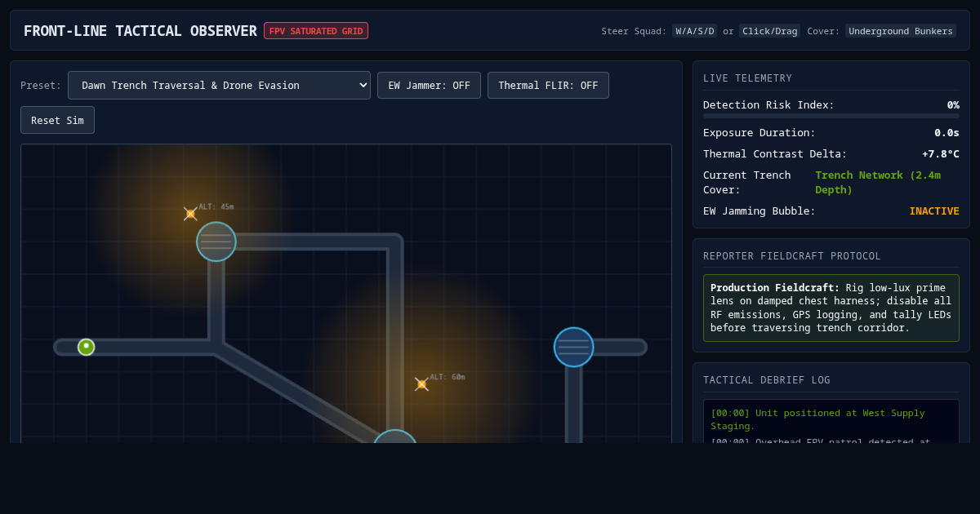Toggle the Thermal FLIR button
Viewport: 980px width, 514px height.
coord(548,85)
